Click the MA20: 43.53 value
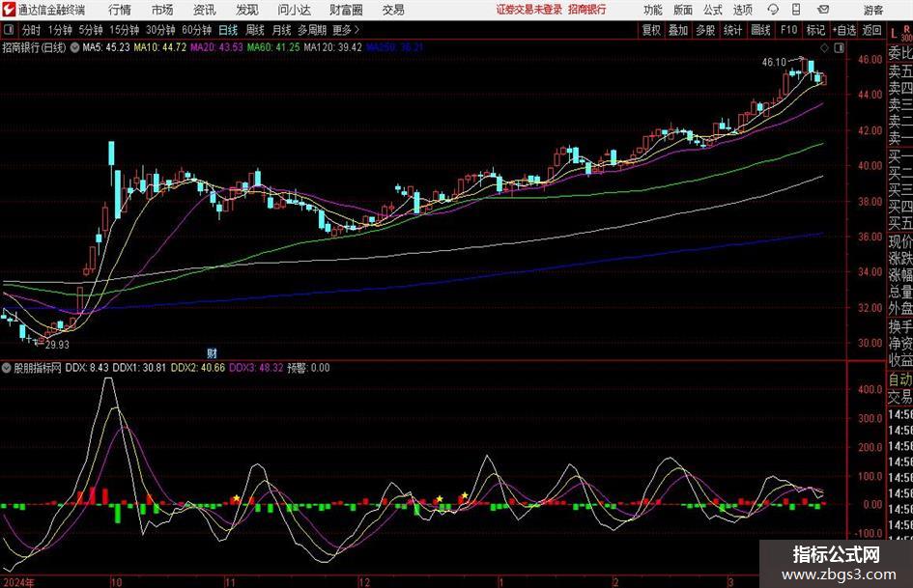The height and width of the screenshot is (588, 913). (x=216, y=47)
